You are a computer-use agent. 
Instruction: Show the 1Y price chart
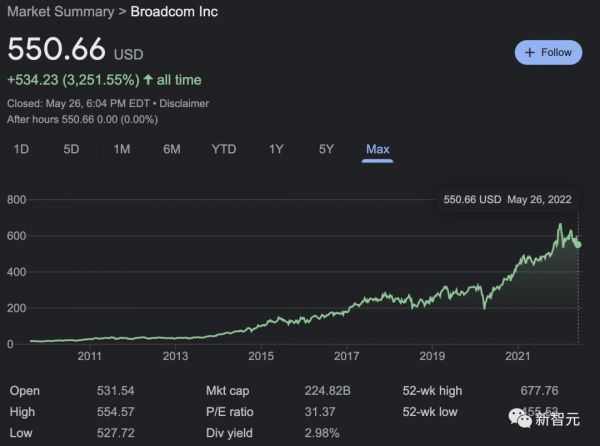[277, 149]
